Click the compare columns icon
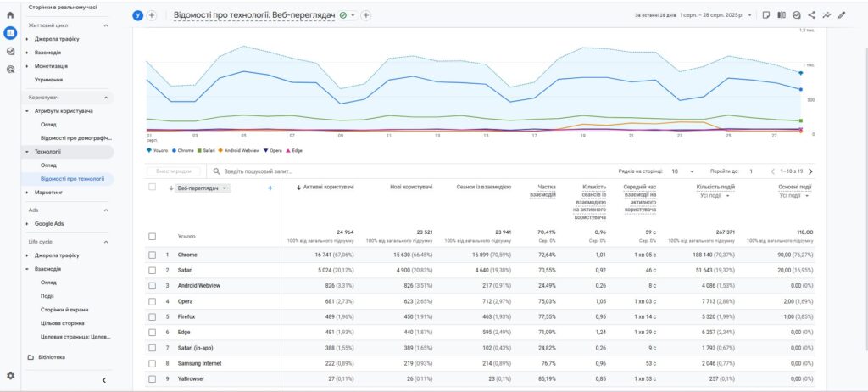 point(782,15)
